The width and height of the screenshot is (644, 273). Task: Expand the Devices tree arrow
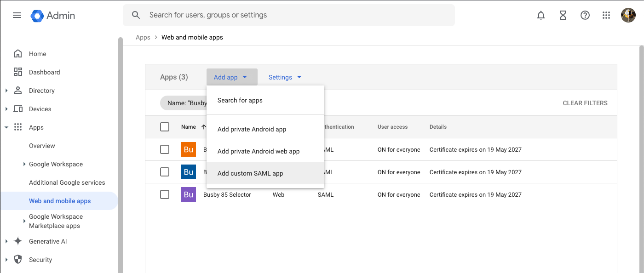(x=6, y=109)
